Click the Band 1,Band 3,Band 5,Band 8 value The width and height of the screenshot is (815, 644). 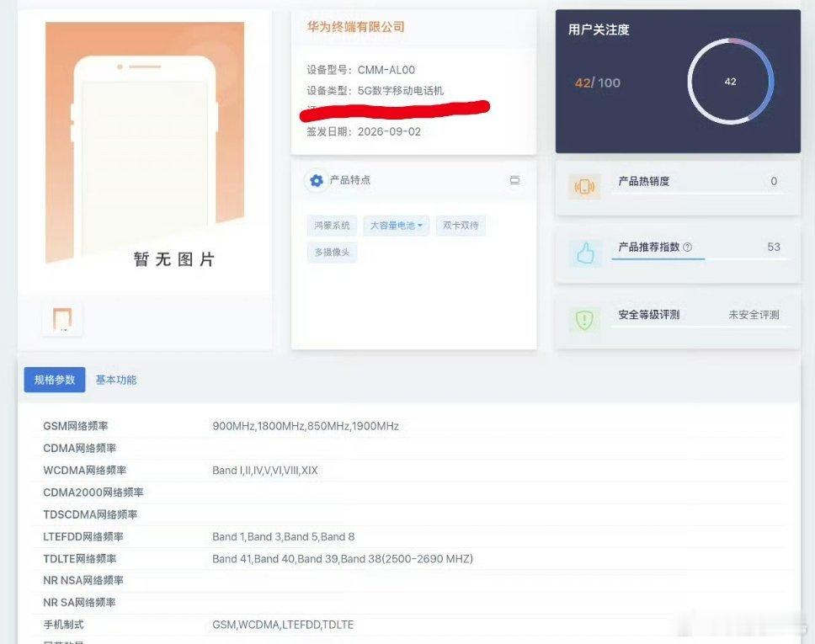(283, 536)
